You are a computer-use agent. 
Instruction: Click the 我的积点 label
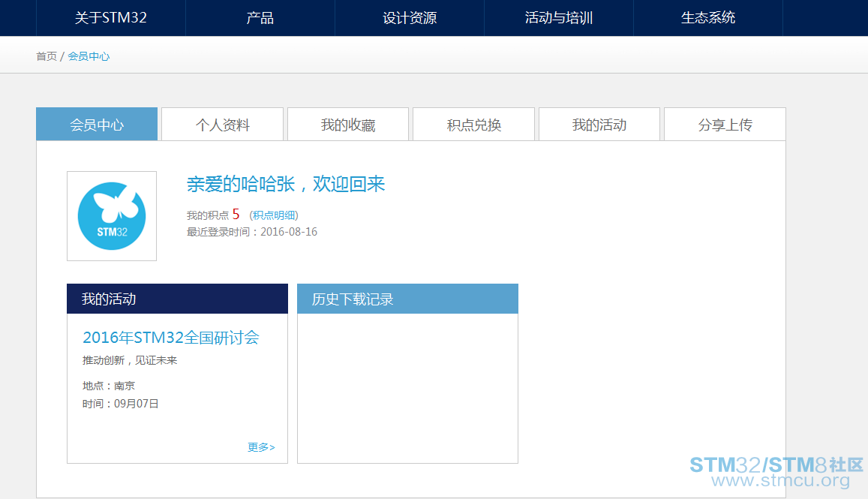click(x=208, y=215)
